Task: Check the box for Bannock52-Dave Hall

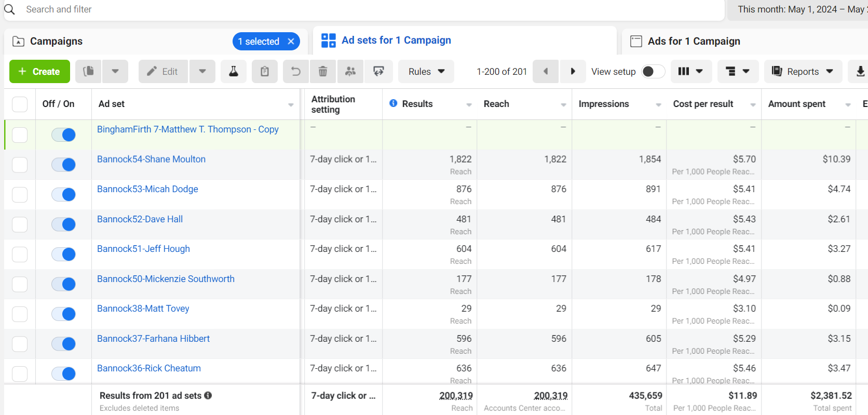Action: coord(20,224)
